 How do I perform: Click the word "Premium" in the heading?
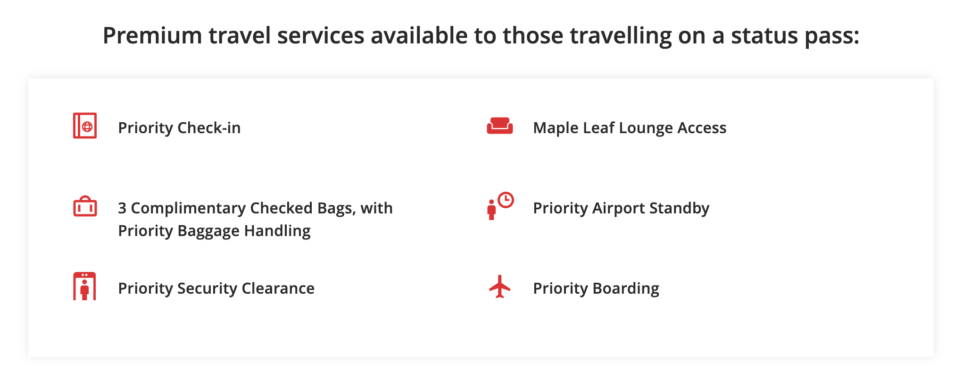click(153, 36)
